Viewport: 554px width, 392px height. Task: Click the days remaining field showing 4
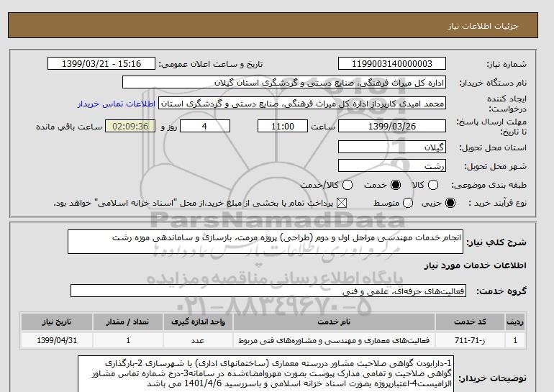coord(205,126)
